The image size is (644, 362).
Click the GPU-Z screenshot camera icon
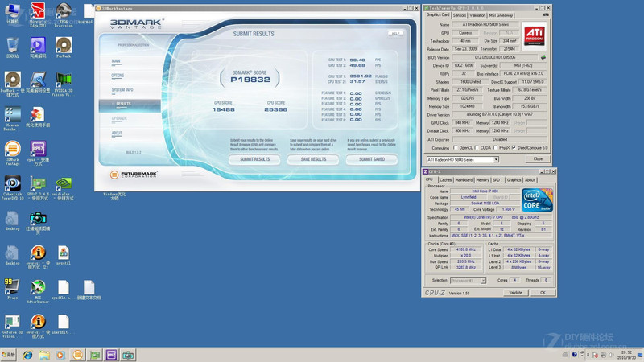[x=546, y=14]
